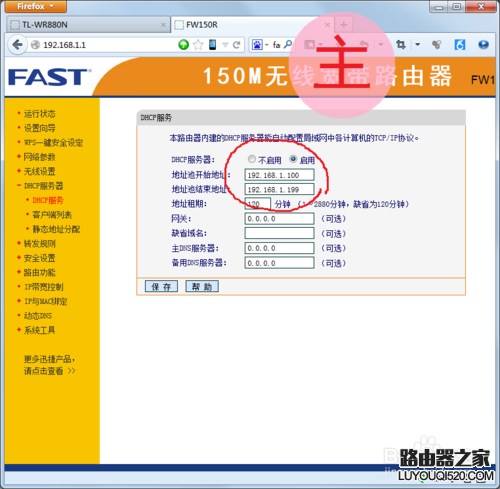The image size is (500, 489).
Task: Open IP带宽控制 in the sidebar
Action: pos(44,287)
